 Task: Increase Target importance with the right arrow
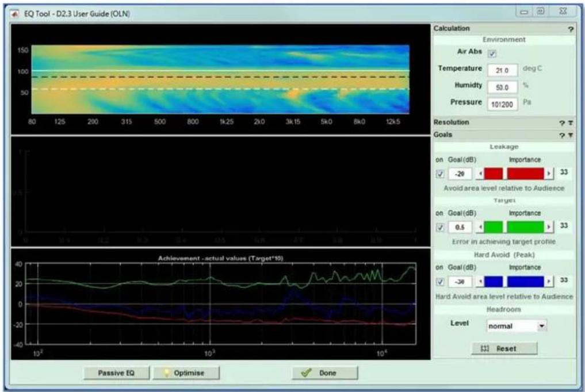[548, 227]
